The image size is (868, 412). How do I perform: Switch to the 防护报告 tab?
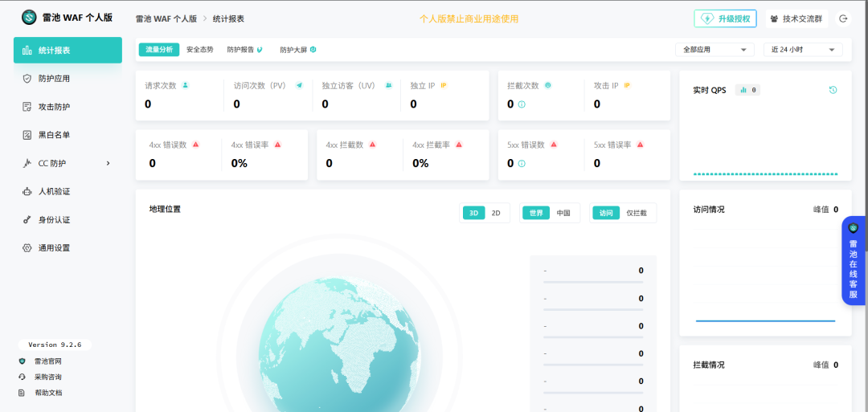[244, 50]
